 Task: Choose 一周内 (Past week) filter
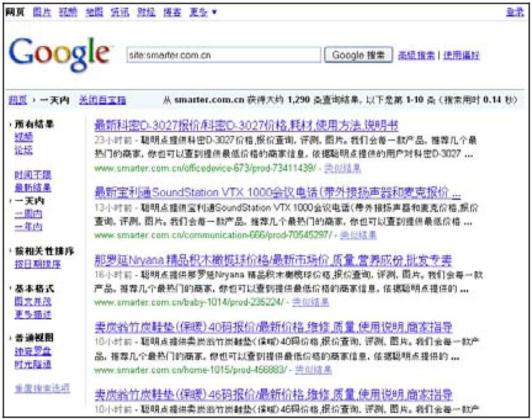point(28,214)
